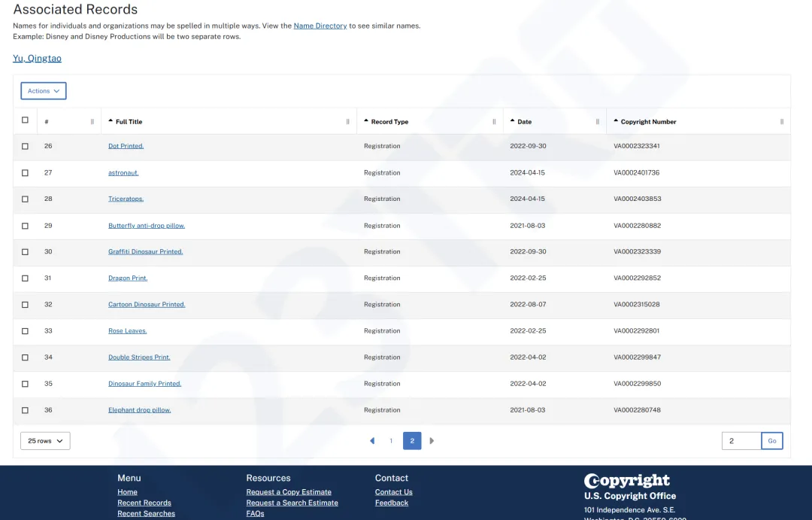Click the # column header
Image resolution: width=812 pixels, height=520 pixels.
coord(47,122)
